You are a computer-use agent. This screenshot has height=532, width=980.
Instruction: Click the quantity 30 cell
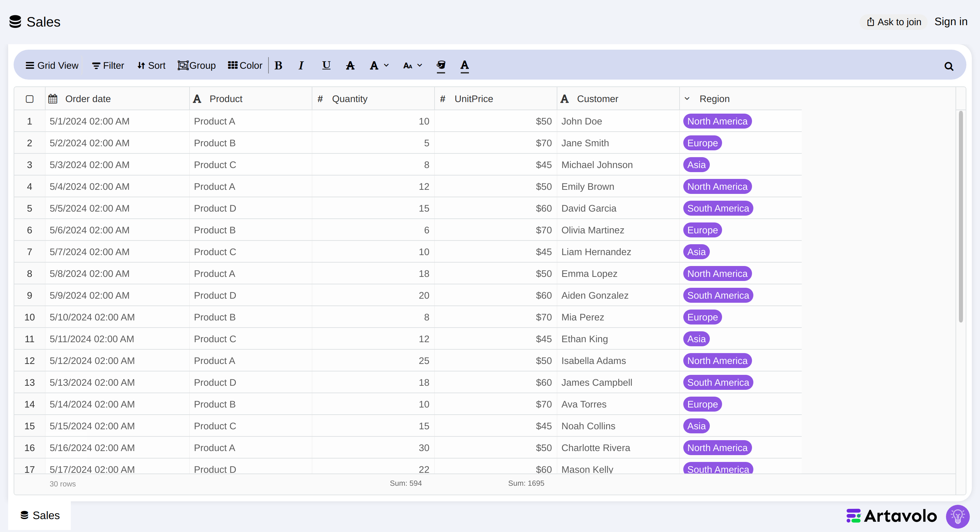(x=373, y=448)
